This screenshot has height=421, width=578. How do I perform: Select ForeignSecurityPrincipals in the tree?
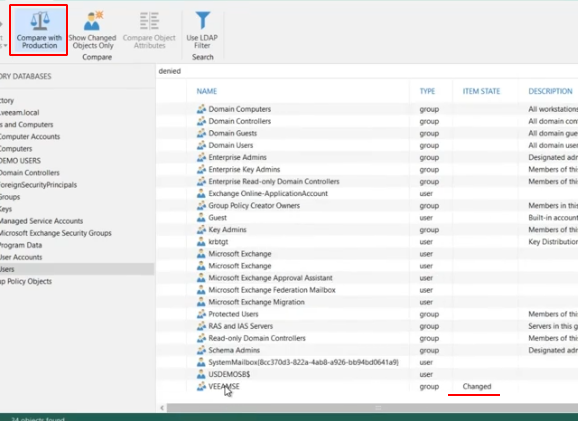38,185
